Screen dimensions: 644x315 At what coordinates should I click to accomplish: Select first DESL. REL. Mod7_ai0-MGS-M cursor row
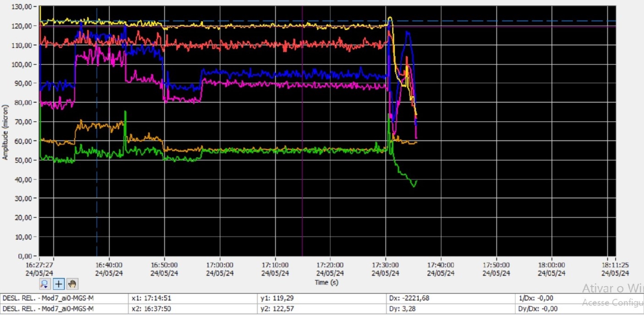point(64,298)
